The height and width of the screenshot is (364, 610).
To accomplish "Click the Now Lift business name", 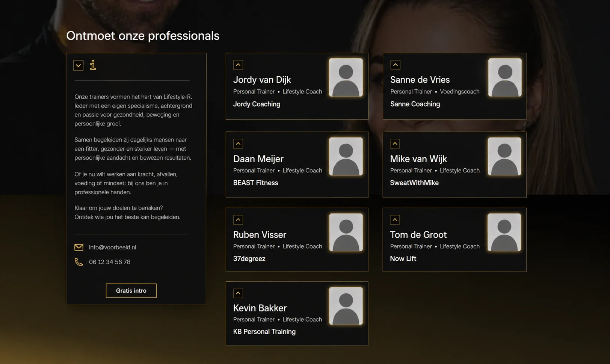I will tap(403, 259).
